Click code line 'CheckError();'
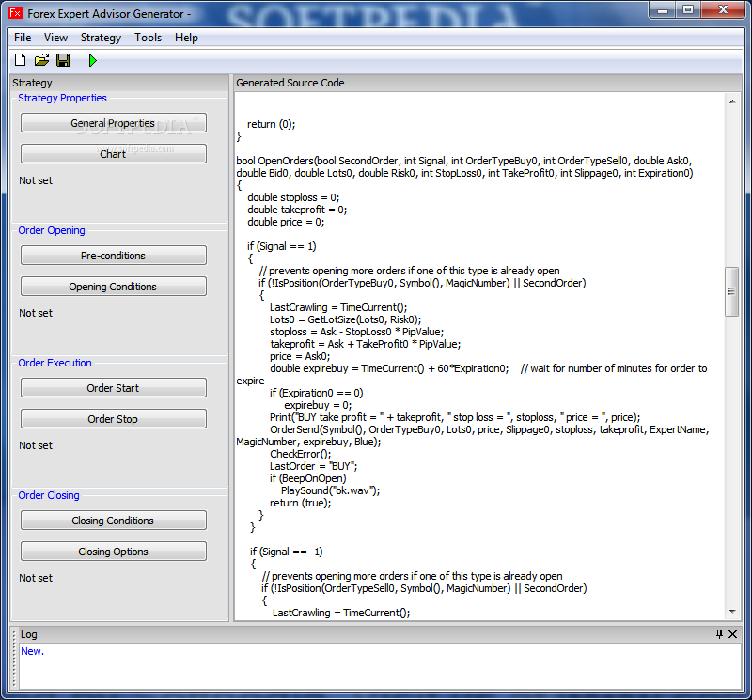 coord(300,454)
